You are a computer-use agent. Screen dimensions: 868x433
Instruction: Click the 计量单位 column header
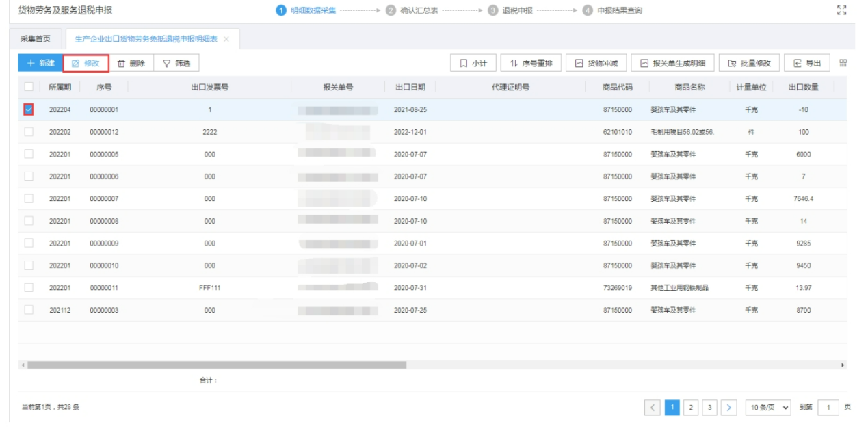coord(751,88)
